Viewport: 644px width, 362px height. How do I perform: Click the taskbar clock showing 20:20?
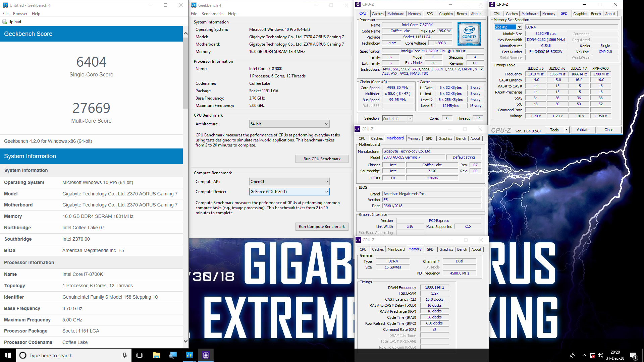coord(615,355)
